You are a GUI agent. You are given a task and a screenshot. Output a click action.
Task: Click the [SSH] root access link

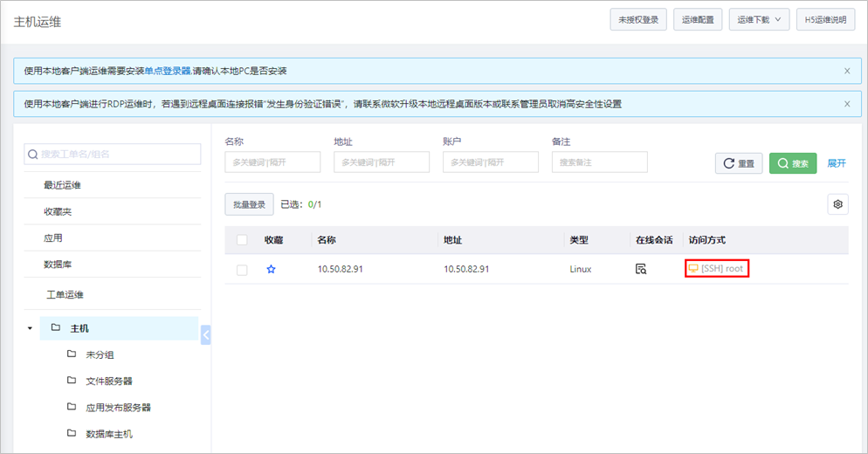(717, 269)
